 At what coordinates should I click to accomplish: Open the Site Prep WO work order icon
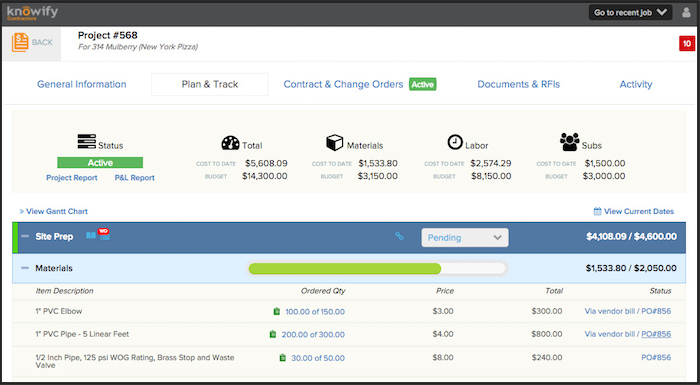pyautogui.click(x=104, y=234)
